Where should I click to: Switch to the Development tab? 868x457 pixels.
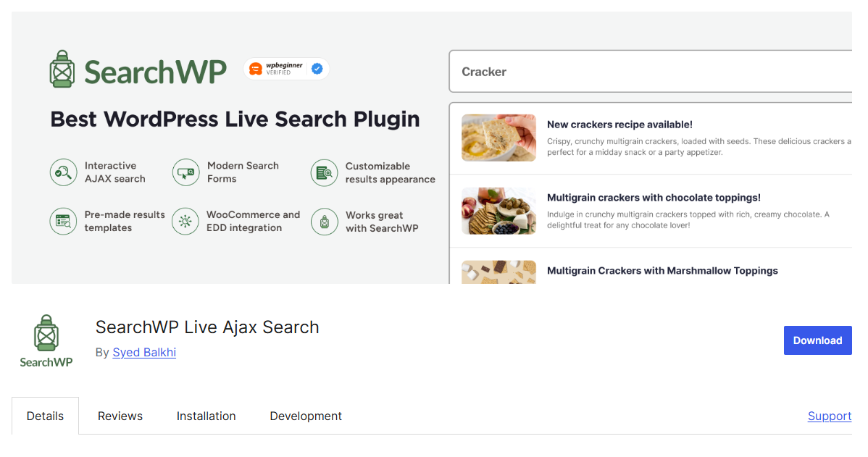pyautogui.click(x=305, y=416)
